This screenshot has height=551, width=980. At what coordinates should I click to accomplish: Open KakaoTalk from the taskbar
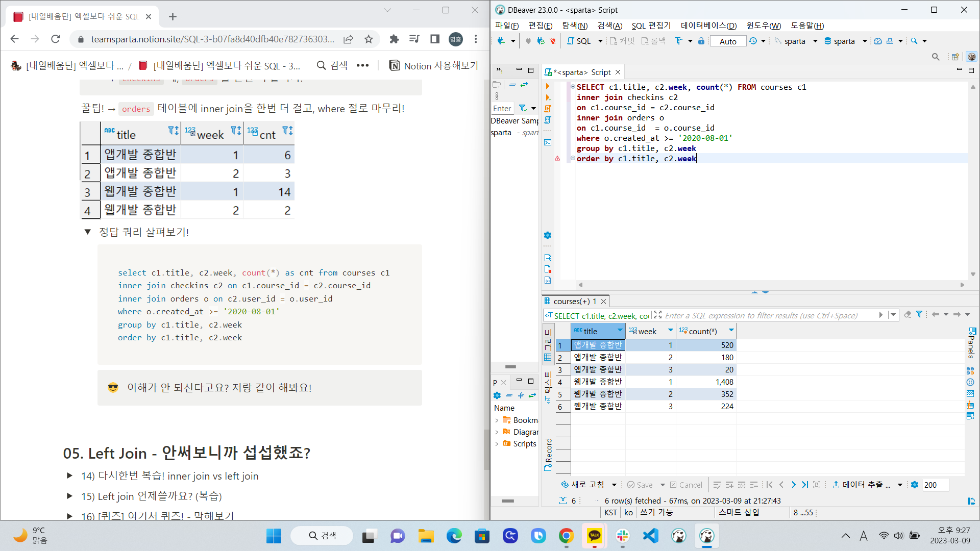(x=594, y=536)
